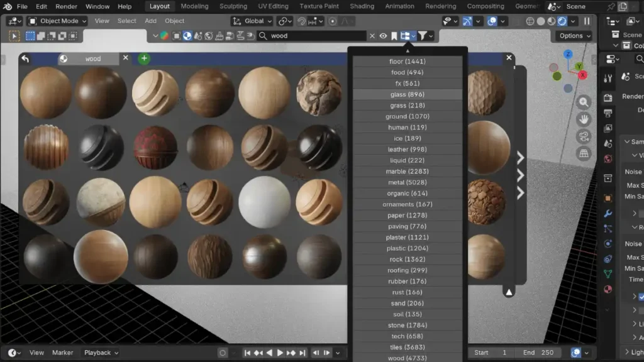Screen dimensions: 644x362
Task: Select the metal (5028) category
Action: click(x=408, y=182)
